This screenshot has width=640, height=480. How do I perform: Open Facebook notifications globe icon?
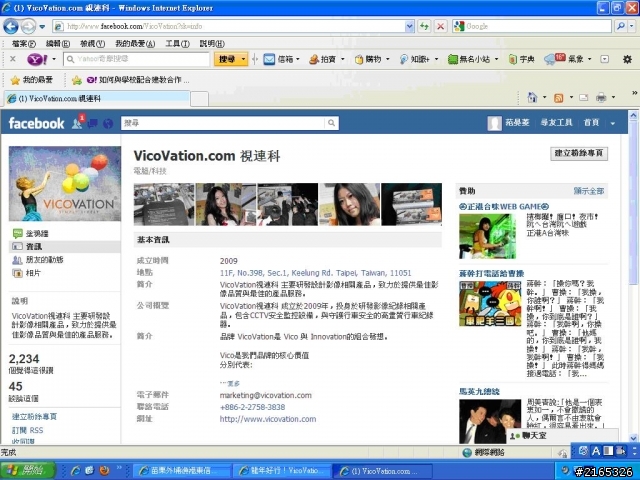pyautogui.click(x=108, y=123)
